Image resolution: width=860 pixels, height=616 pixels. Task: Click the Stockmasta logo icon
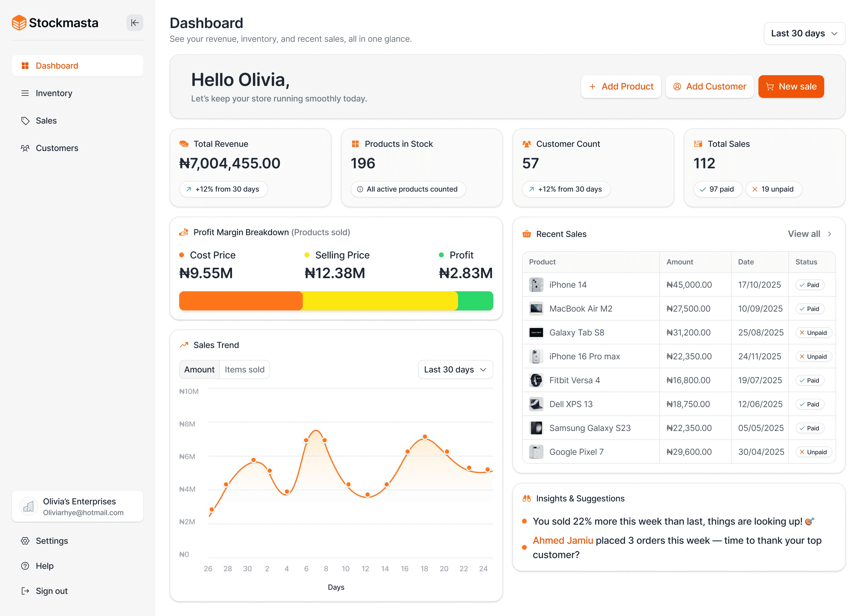tap(19, 23)
